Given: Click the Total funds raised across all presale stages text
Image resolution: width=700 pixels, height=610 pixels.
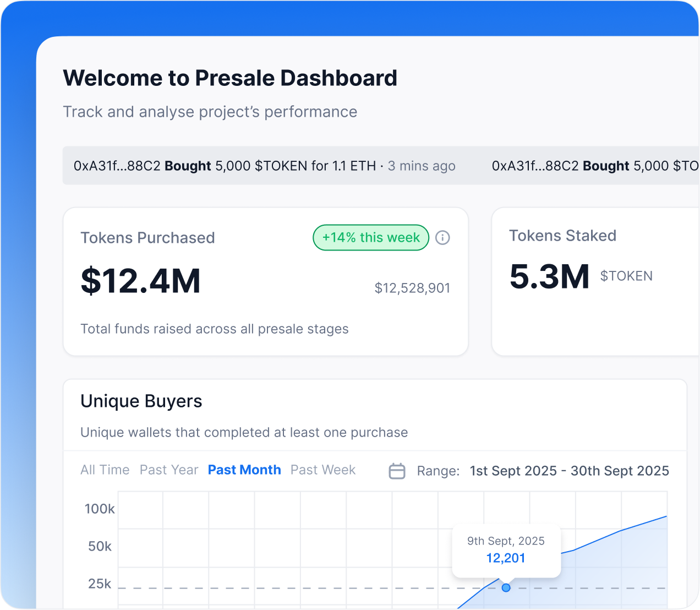Looking at the screenshot, I should click(x=215, y=329).
